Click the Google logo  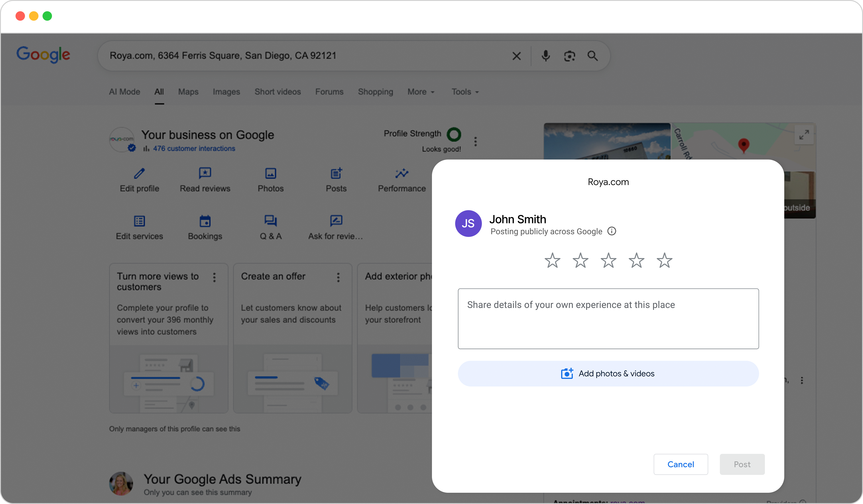[x=43, y=55]
